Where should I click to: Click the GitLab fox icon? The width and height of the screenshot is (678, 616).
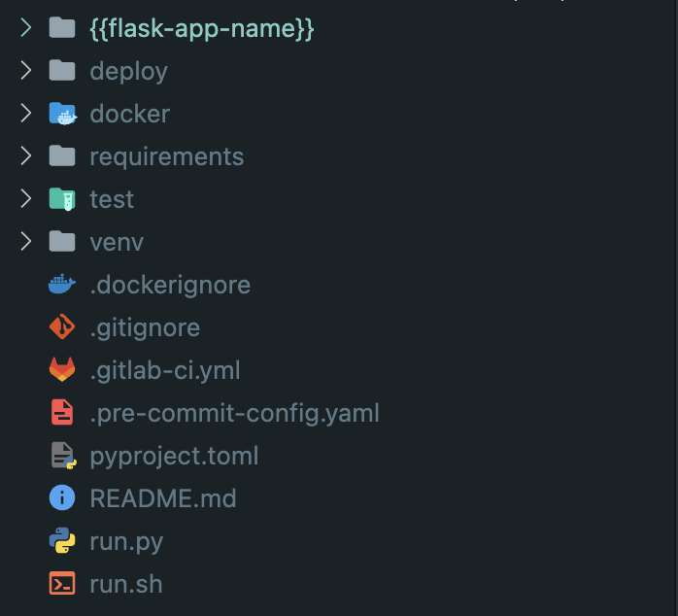(62, 370)
